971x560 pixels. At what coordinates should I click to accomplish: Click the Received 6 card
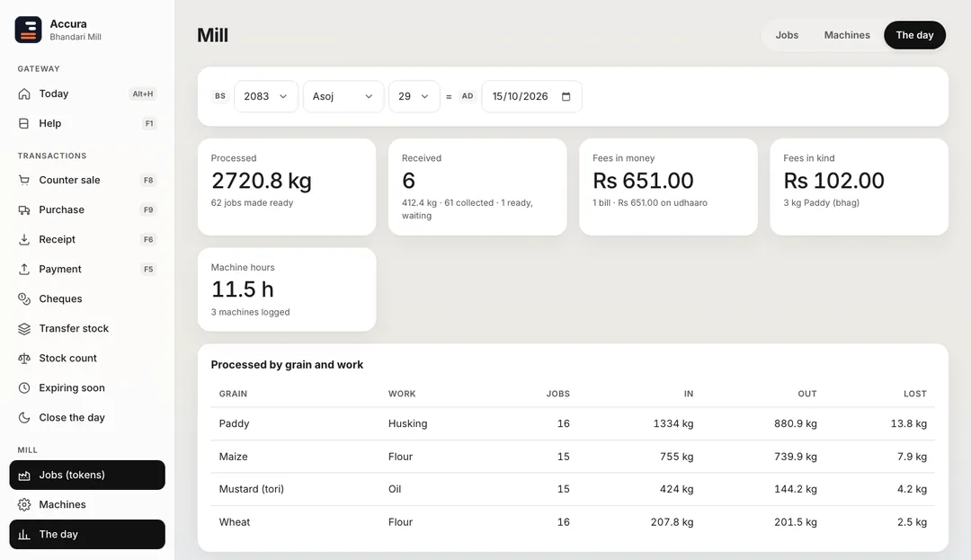point(477,187)
